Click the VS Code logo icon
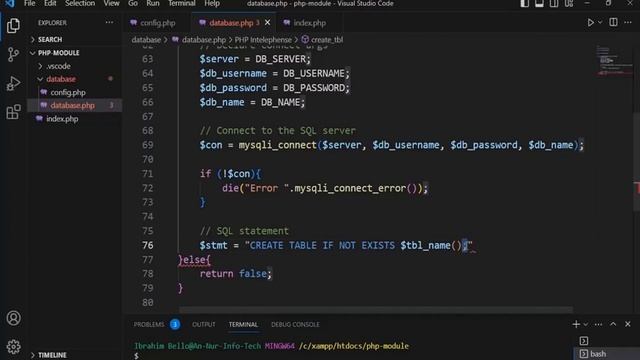Image resolution: width=640 pixels, height=360 pixels. point(9,4)
